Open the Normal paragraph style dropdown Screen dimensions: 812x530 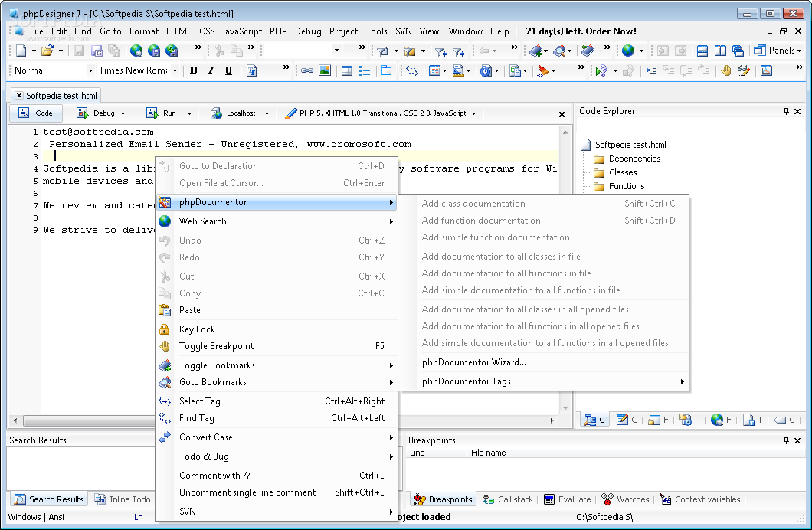tap(90, 71)
